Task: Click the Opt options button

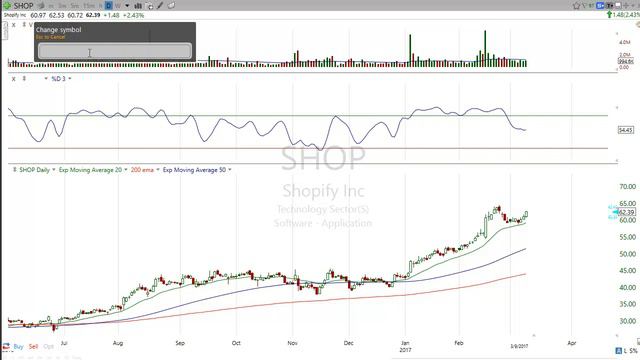Action: [x=48, y=347]
